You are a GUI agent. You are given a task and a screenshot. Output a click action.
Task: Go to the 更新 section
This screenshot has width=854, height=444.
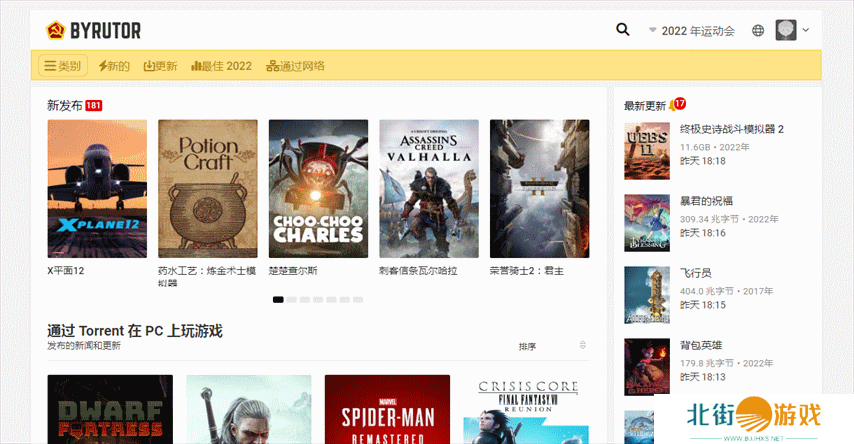[160, 66]
